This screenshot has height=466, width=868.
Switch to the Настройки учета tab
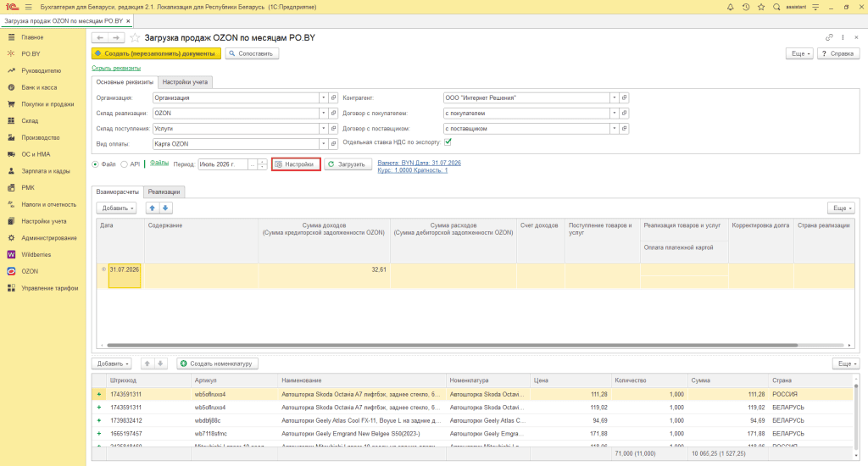point(185,82)
